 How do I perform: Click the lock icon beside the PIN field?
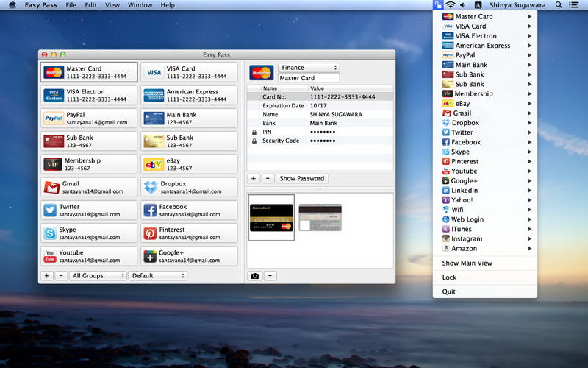[254, 132]
